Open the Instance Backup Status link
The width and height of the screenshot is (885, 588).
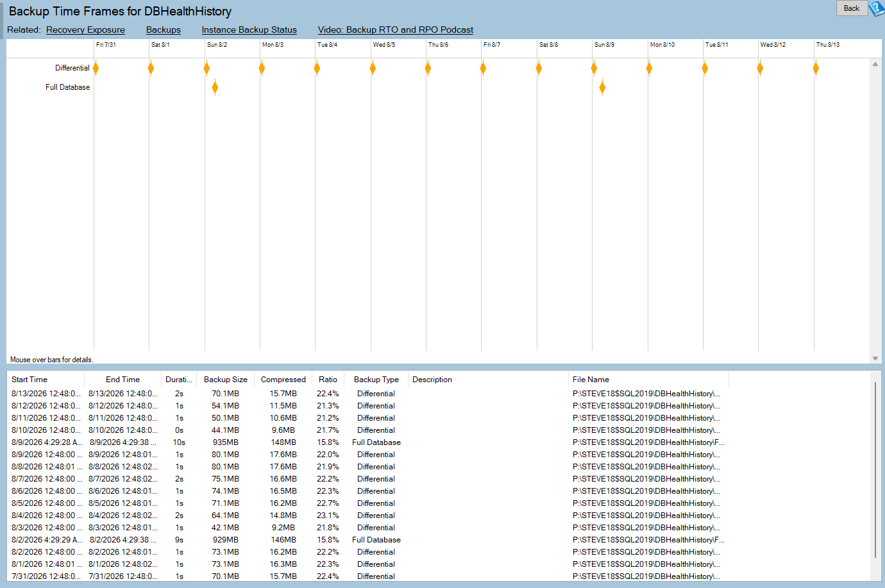[x=249, y=29]
